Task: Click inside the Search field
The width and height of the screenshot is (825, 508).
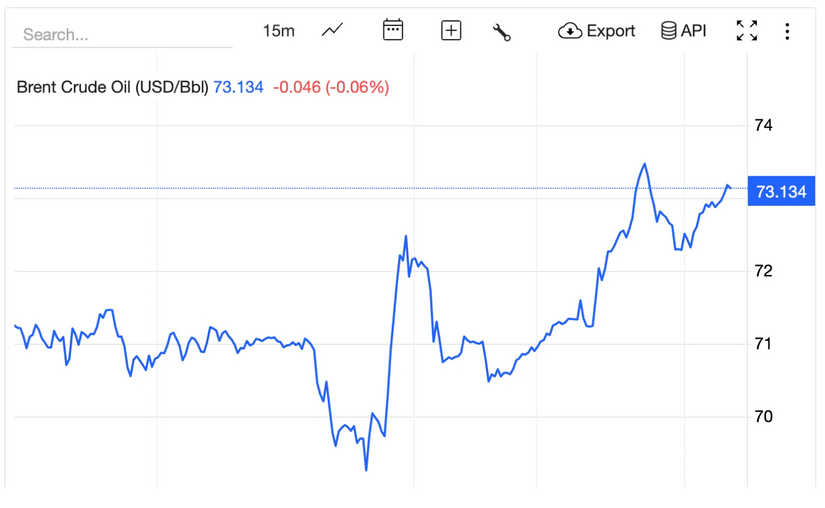Action: coord(122,34)
